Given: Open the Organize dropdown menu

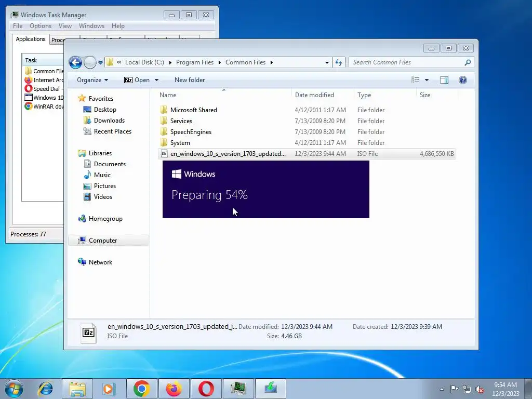Looking at the screenshot, I should tap(92, 79).
